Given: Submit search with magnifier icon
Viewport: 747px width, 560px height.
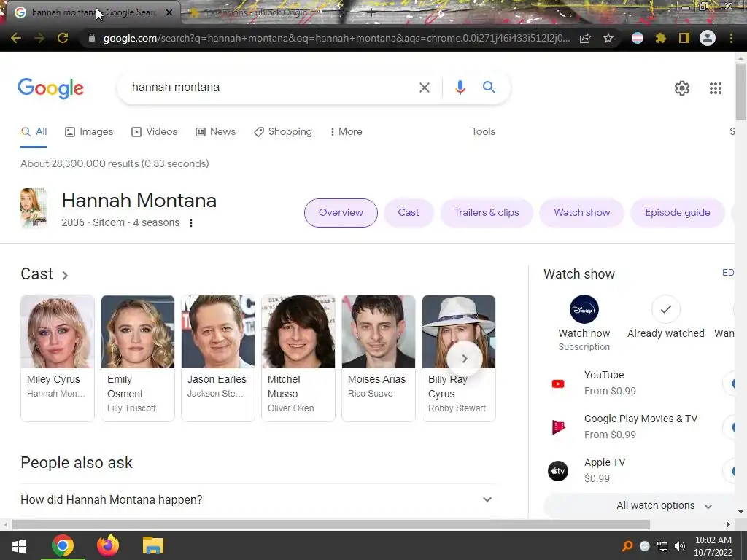Looking at the screenshot, I should (x=489, y=87).
